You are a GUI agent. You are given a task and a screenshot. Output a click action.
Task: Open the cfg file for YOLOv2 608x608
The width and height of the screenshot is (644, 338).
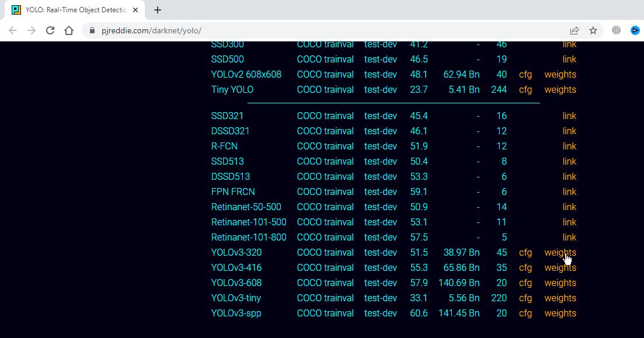[x=525, y=74]
